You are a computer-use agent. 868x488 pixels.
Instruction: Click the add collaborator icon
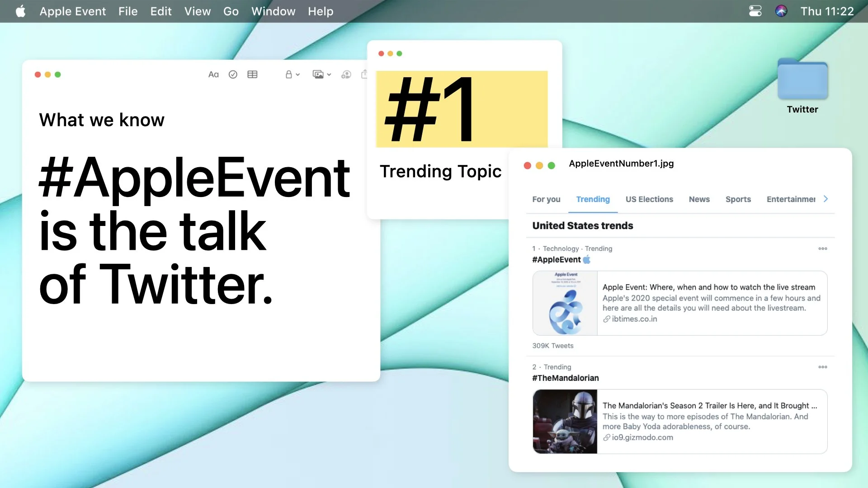pos(346,75)
